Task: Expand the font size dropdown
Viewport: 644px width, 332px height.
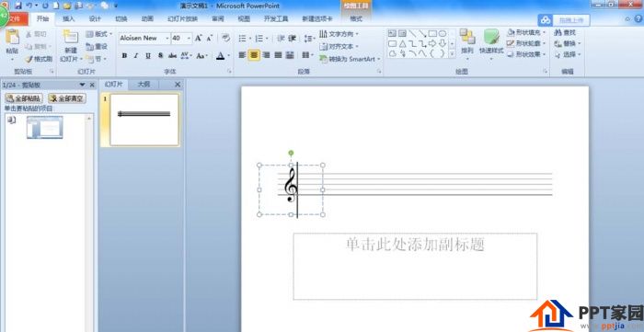Action: [x=189, y=38]
